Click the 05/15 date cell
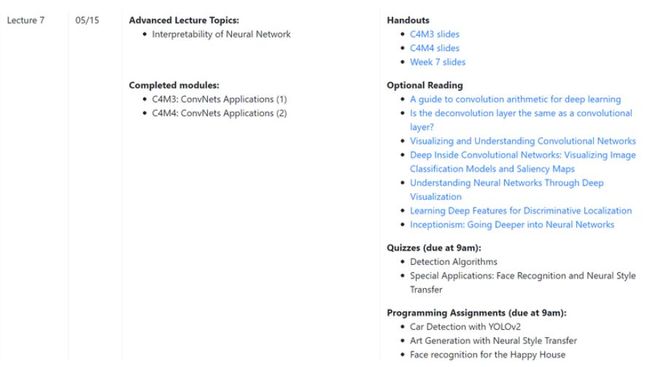The image size is (650, 367). click(x=87, y=20)
